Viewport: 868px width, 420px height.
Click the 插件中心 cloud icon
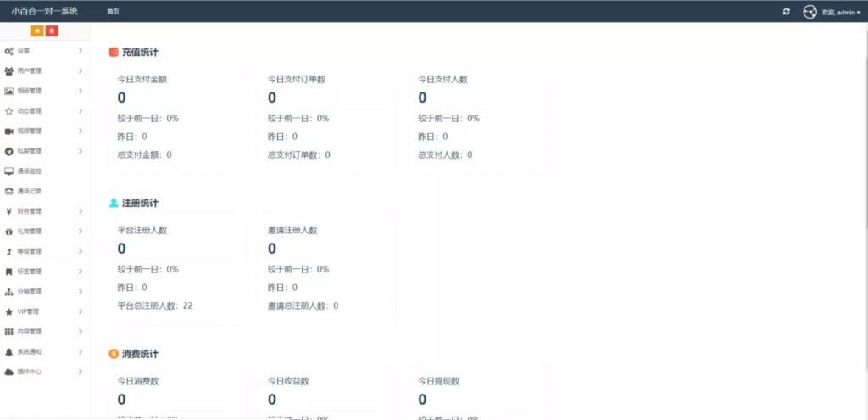click(8, 372)
